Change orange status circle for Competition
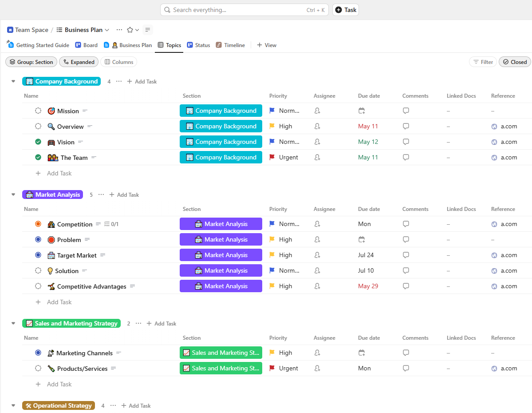 [38, 224]
